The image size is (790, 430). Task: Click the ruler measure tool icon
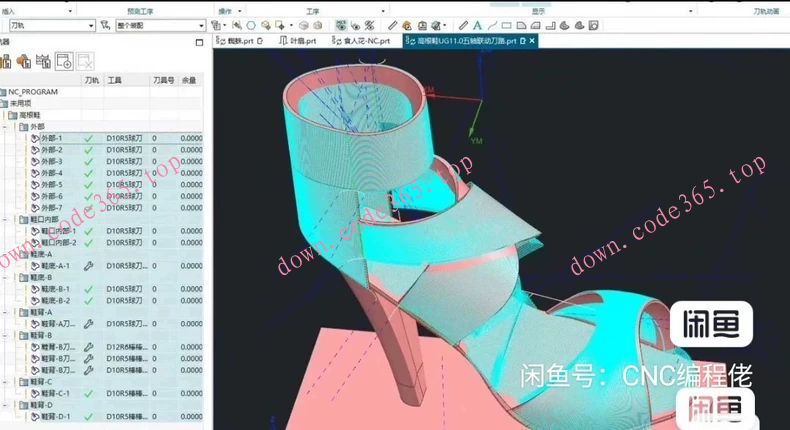(393, 25)
